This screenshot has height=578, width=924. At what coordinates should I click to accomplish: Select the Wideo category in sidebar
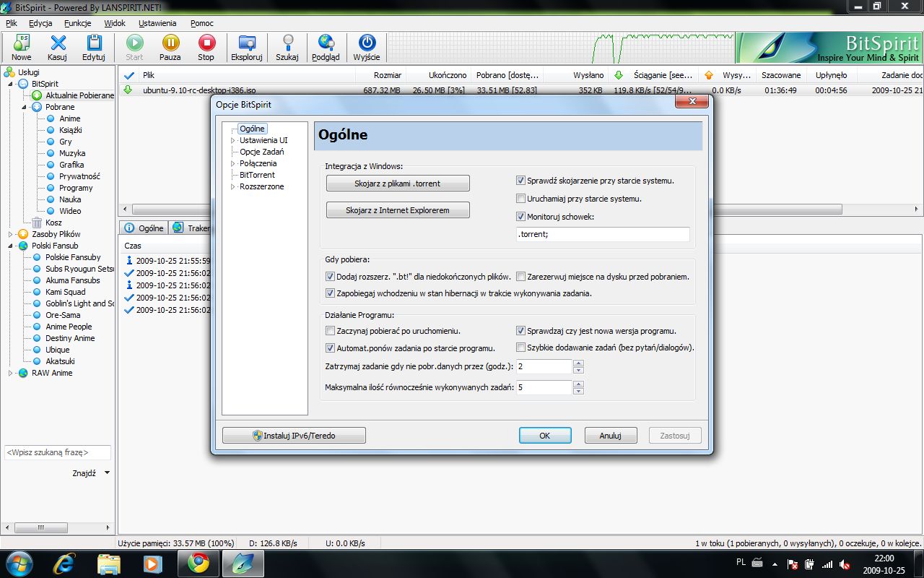click(70, 211)
